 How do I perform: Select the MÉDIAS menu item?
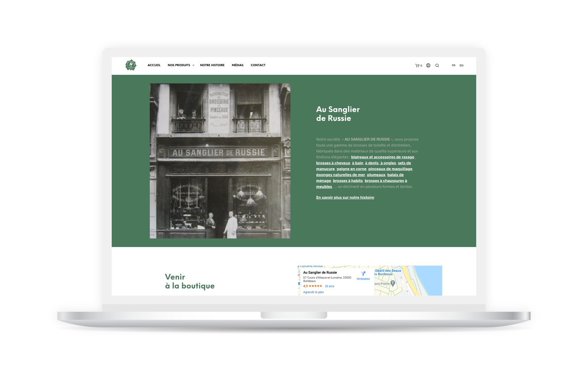click(x=238, y=65)
